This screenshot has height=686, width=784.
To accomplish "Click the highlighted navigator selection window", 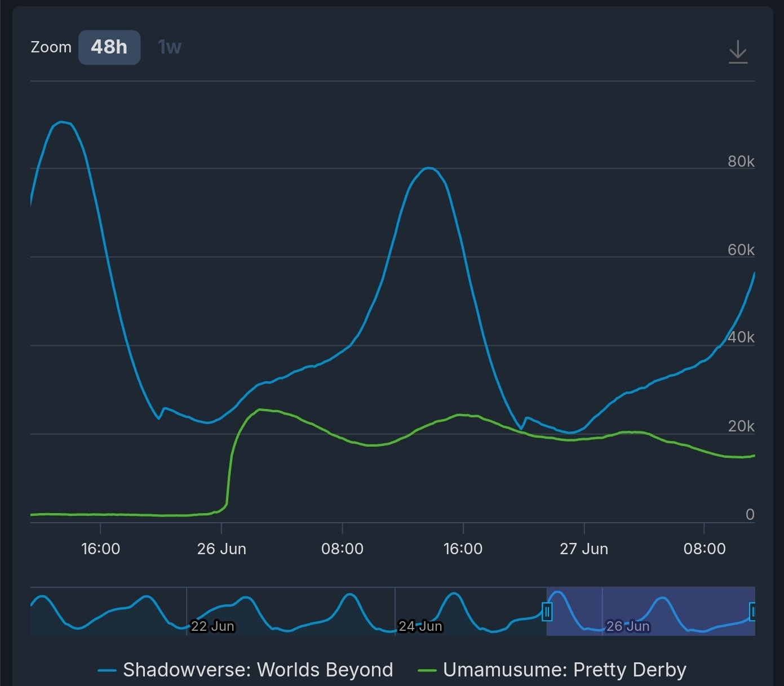I will point(650,611).
